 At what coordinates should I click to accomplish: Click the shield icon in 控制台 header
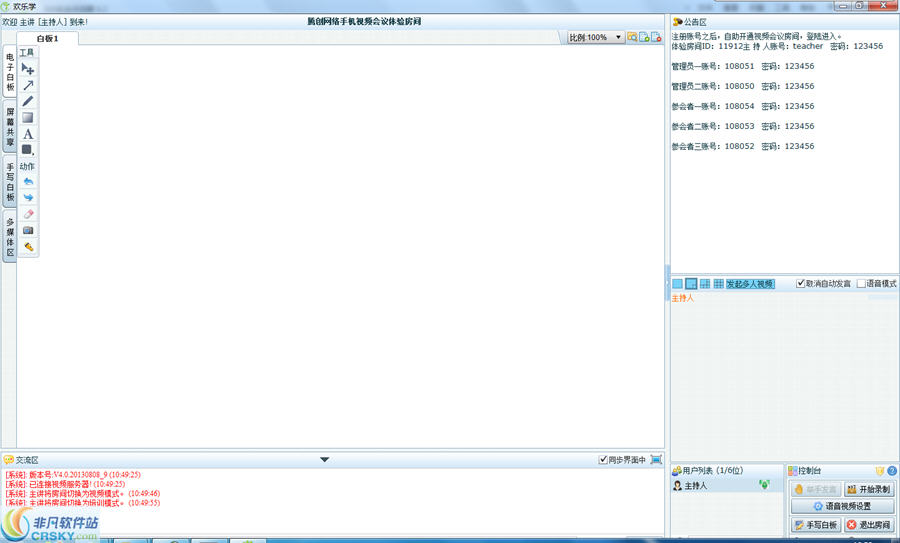[879, 471]
